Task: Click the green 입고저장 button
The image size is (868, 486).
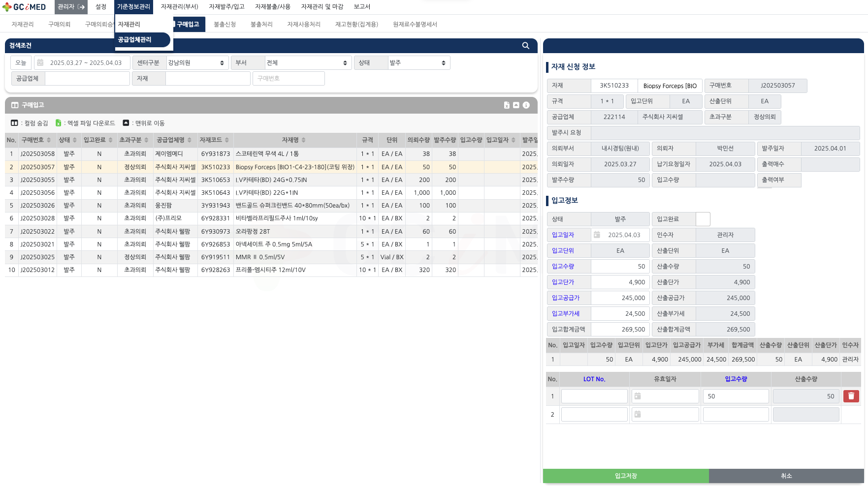Action: (625, 476)
